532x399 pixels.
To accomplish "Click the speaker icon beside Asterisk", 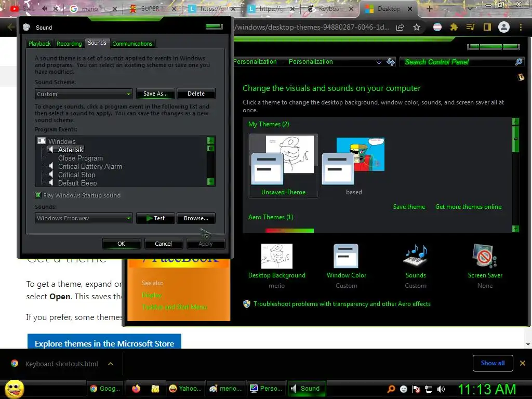I will point(50,149).
